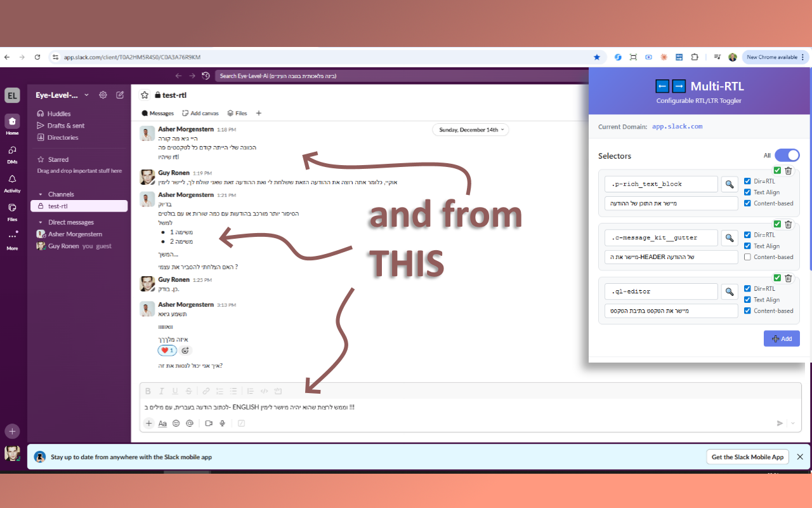Viewport: 812px width, 508px height.
Task: Open Slack history clock icon
Action: tap(206, 76)
